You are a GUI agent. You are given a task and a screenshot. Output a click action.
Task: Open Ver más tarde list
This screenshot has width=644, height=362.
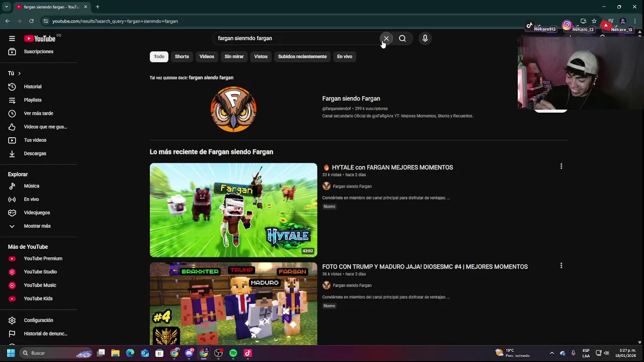click(38, 113)
